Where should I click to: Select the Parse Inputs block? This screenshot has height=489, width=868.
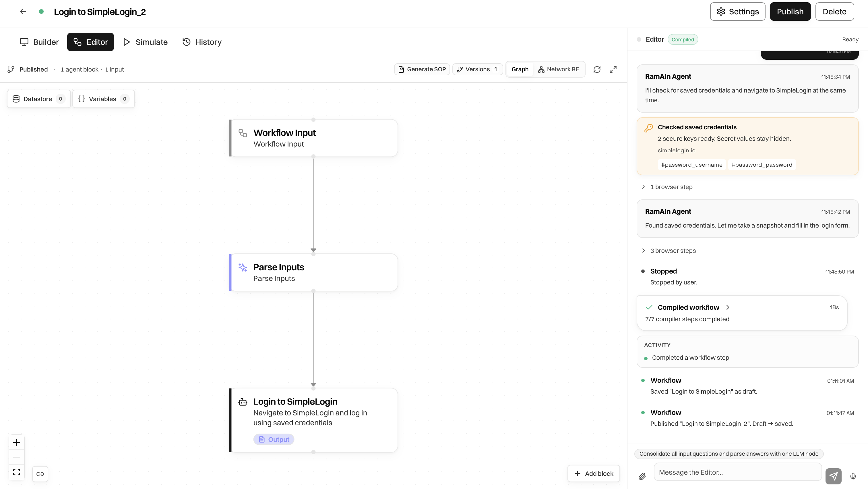point(313,272)
